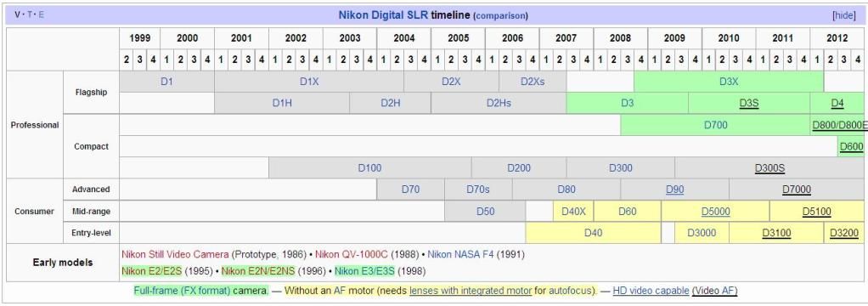This screenshot has width=868, height=306.
Task: Open the D5100 camera link
Action: click(817, 211)
